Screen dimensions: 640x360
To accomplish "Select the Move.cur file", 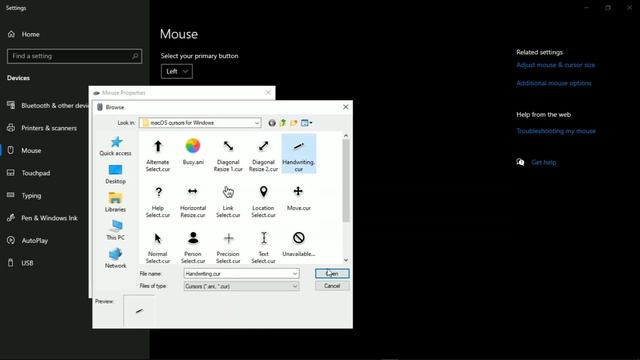I will point(298,198).
